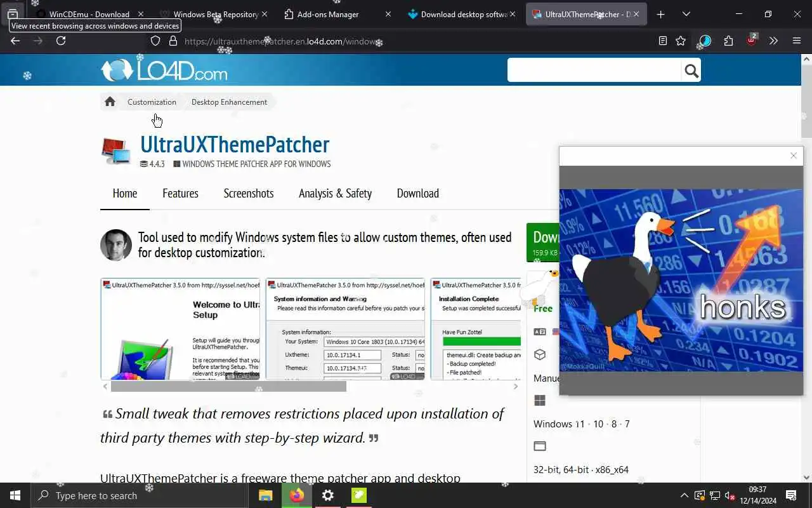Show site security padlock info
The height and width of the screenshot is (508, 812).
(173, 41)
